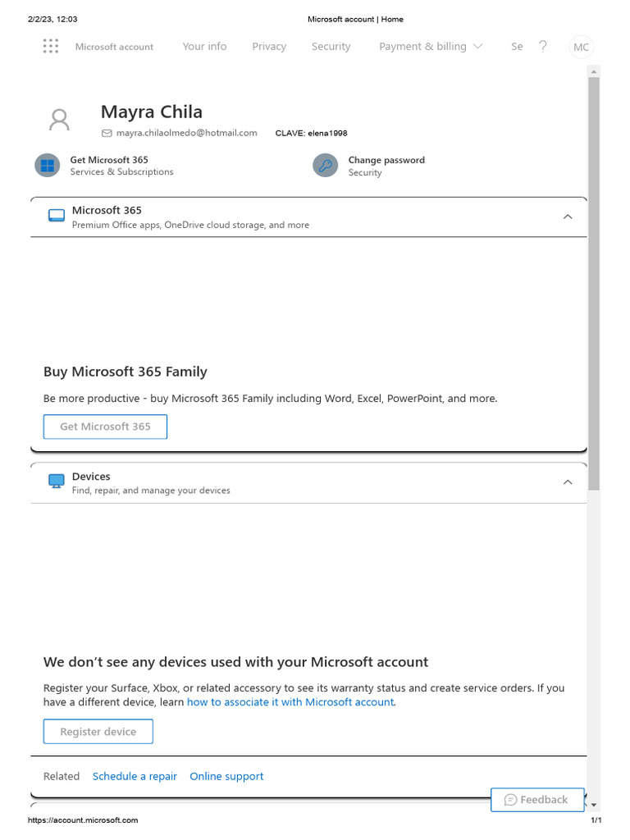Click the Buy Microsoft 365 Family heading
This screenshot has width=630, height=840.
tap(126, 372)
